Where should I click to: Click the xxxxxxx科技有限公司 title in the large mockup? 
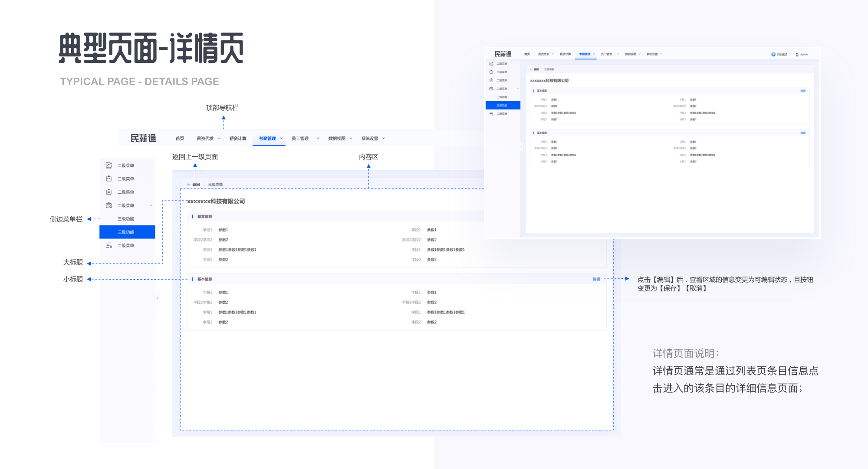[216, 201]
